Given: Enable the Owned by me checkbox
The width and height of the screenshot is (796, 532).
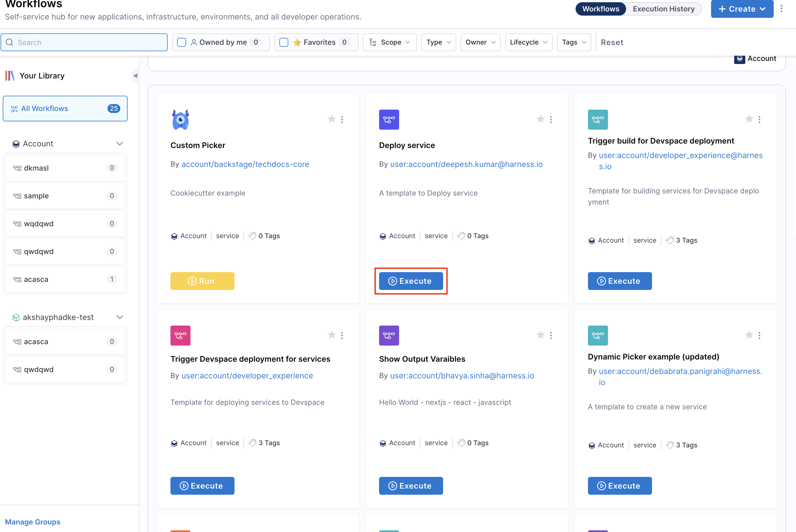Looking at the screenshot, I should 182,42.
